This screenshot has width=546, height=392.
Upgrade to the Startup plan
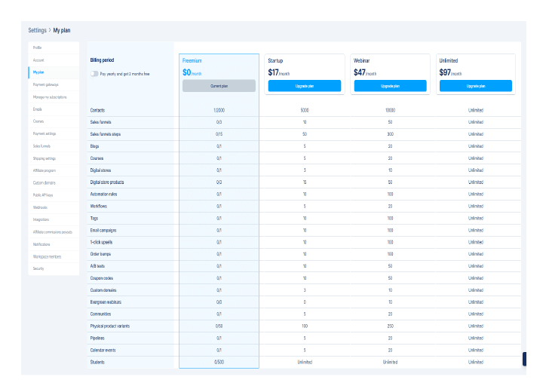point(305,86)
